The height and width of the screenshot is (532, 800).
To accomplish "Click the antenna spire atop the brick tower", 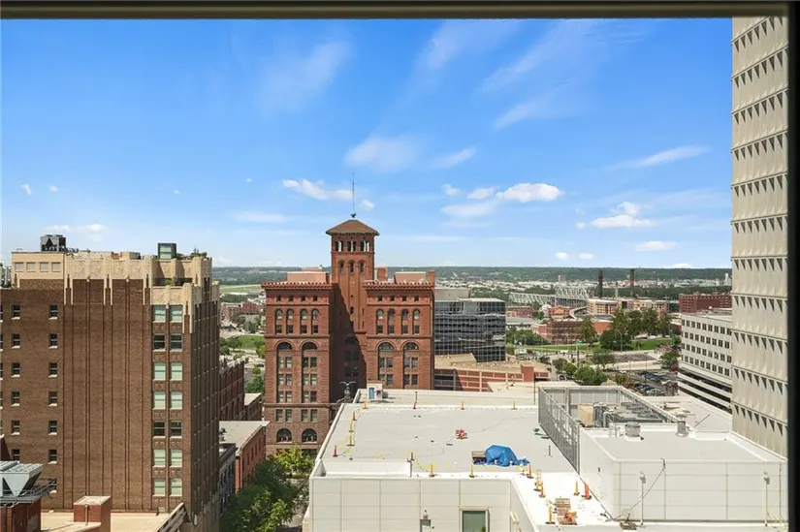I will [x=353, y=197].
